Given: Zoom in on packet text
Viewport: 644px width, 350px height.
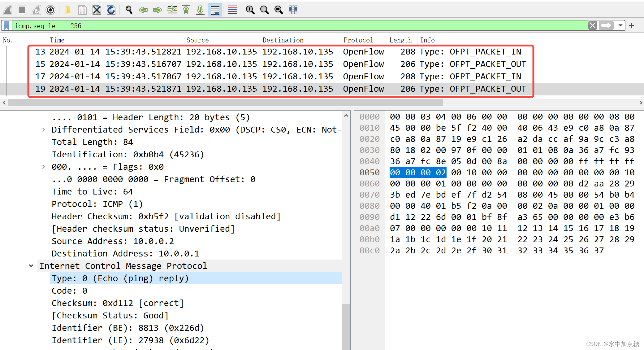Looking at the screenshot, I should click(x=250, y=10).
